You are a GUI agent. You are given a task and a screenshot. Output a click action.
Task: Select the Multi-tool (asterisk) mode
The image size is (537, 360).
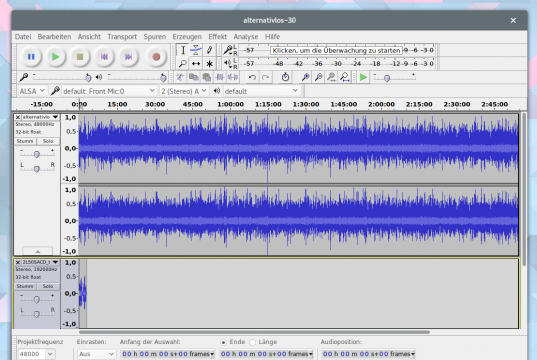(x=209, y=63)
